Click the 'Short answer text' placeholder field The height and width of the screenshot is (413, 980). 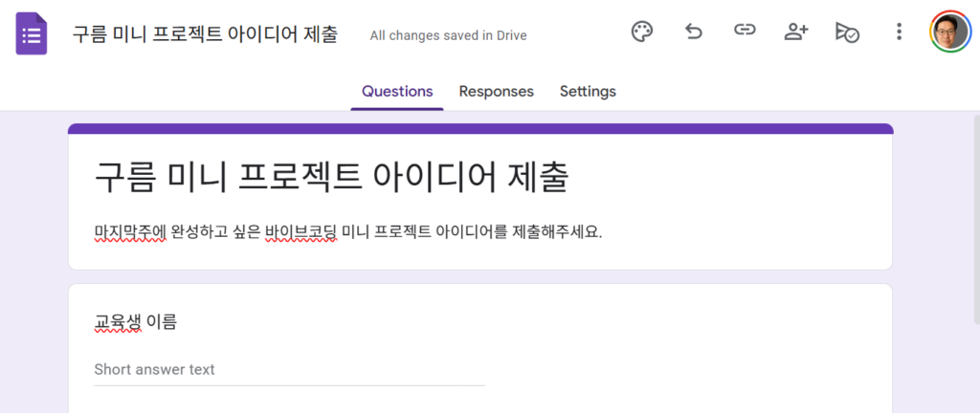click(289, 370)
